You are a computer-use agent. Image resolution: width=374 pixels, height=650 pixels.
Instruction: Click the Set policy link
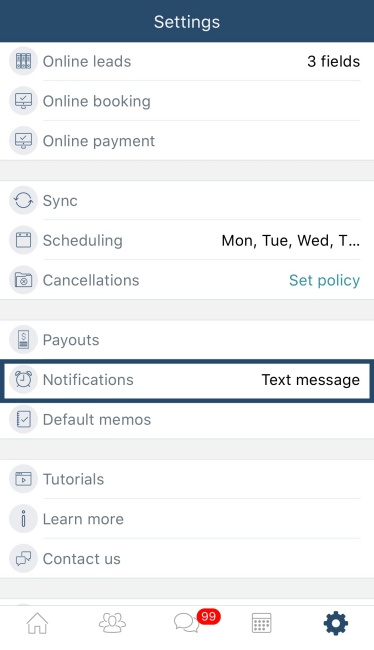[324, 281]
